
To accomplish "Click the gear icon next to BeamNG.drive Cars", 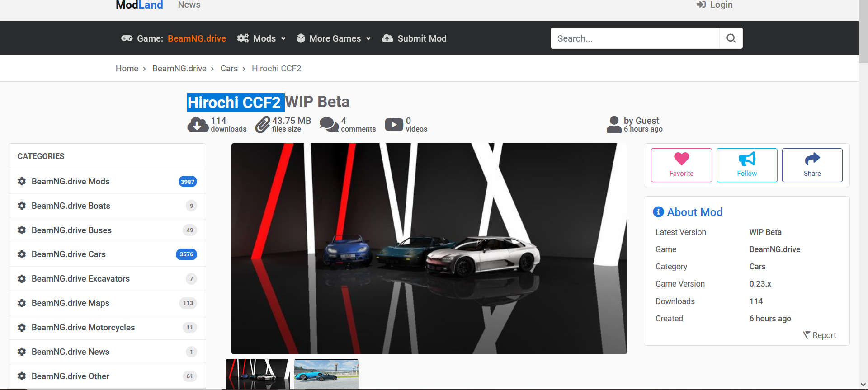I will 22,254.
